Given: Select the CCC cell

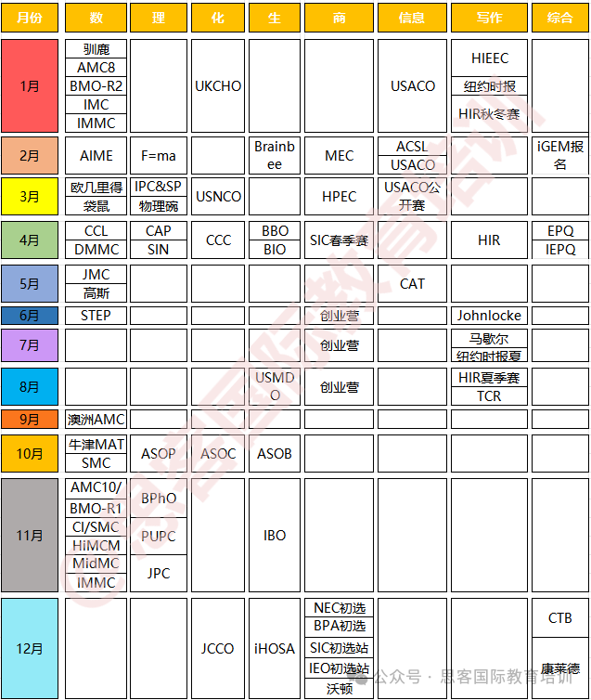Looking at the screenshot, I should click(218, 240).
